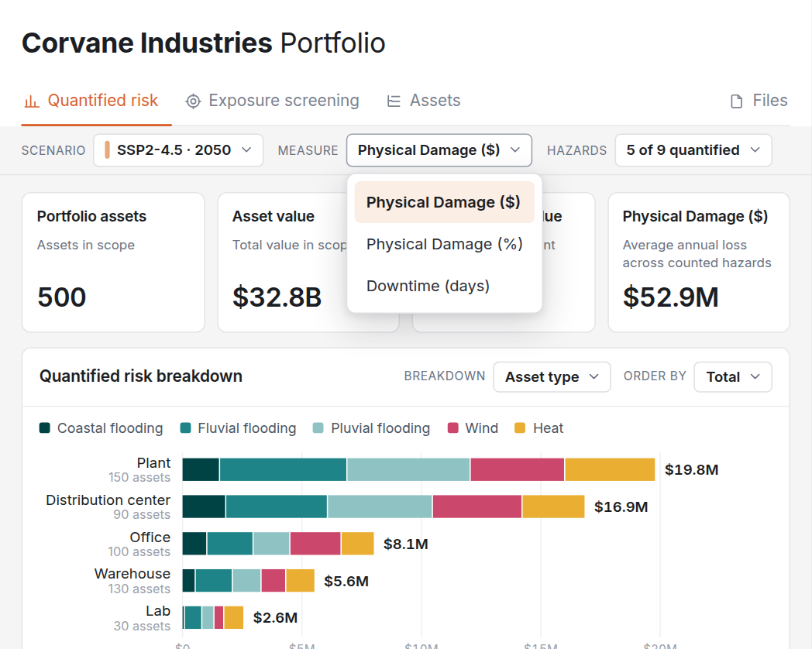
Task: Toggle Wind legend item
Action: pyautogui.click(x=473, y=428)
